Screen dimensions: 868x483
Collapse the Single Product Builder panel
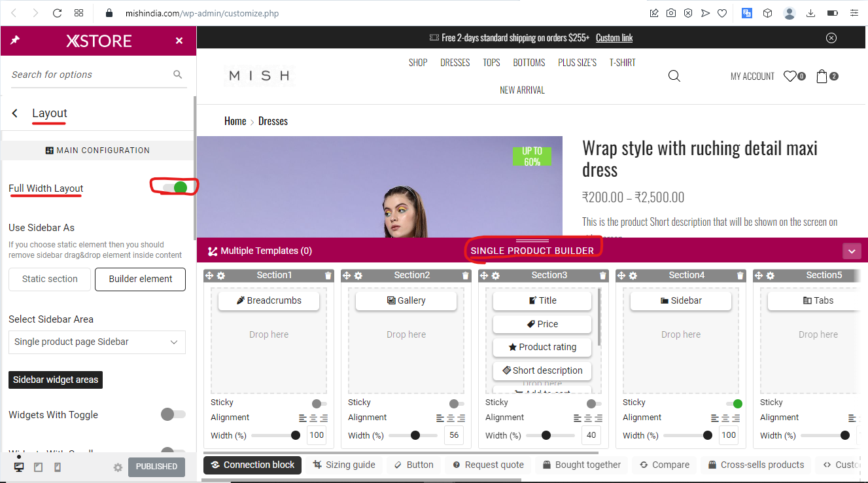pos(852,251)
